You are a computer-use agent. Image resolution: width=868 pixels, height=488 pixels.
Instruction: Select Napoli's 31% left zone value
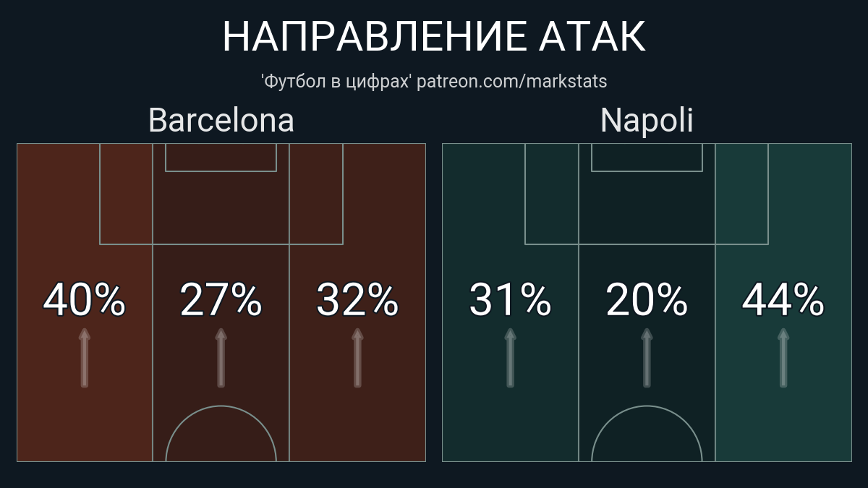coord(510,300)
